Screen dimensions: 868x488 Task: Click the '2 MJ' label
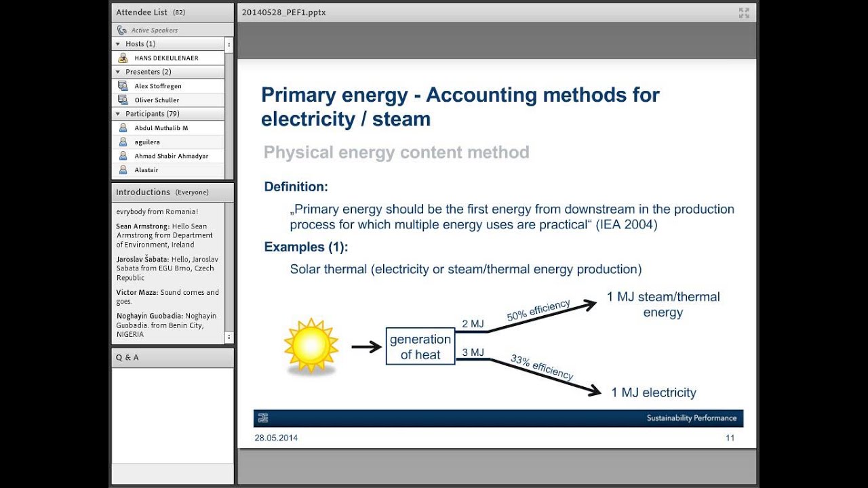[473, 324]
